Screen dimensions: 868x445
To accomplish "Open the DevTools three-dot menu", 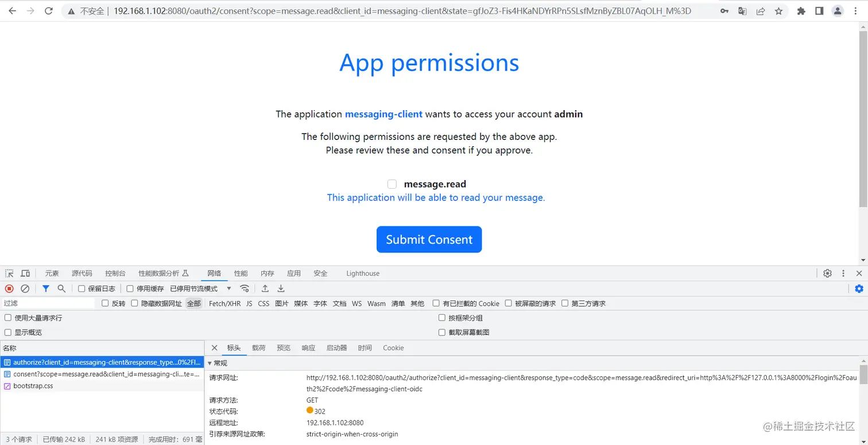I will point(843,274).
